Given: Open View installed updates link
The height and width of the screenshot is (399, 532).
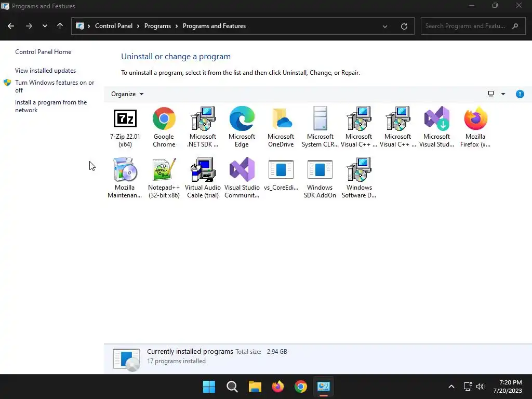Looking at the screenshot, I should pos(46,71).
